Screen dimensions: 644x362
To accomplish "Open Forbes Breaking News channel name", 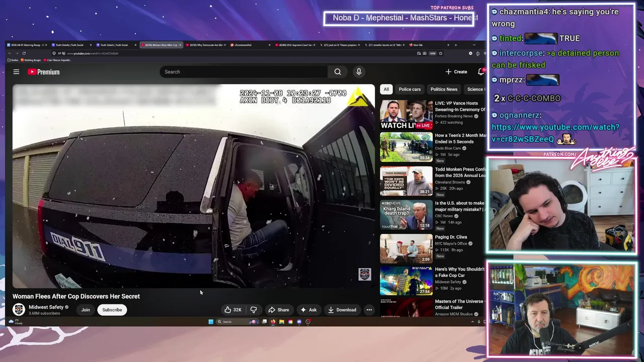I will point(454,116).
